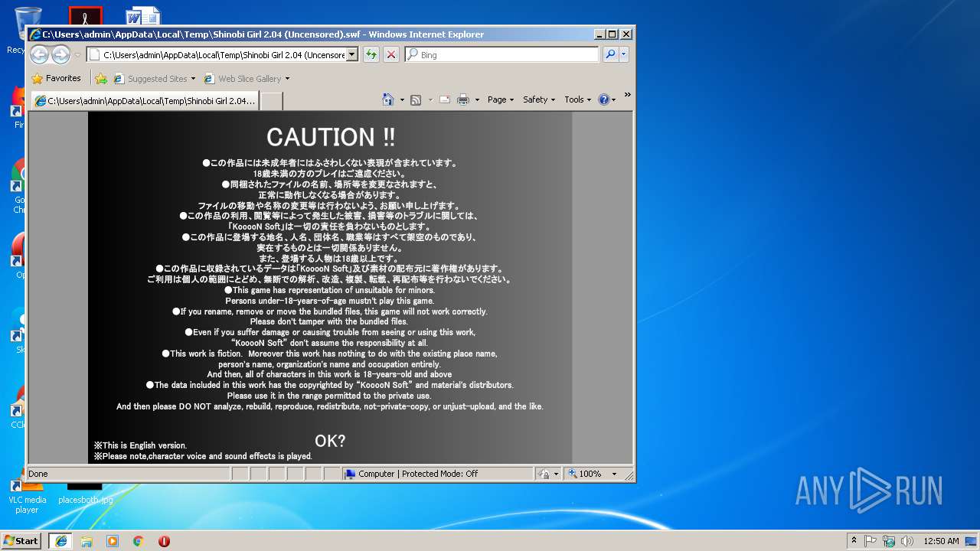This screenshot has height=551, width=980.
Task: Open the Word document desktop icon
Action: click(143, 17)
